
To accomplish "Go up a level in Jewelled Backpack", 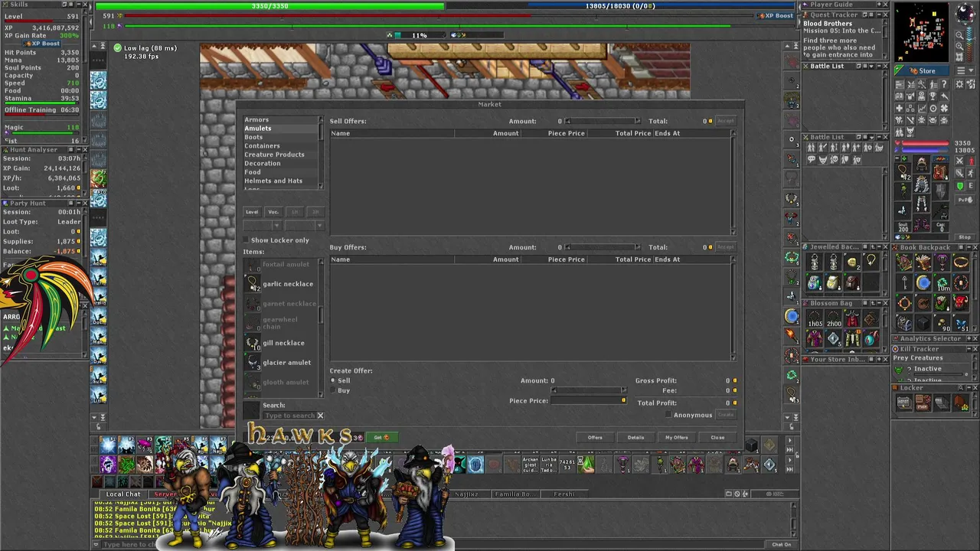I will coord(873,247).
